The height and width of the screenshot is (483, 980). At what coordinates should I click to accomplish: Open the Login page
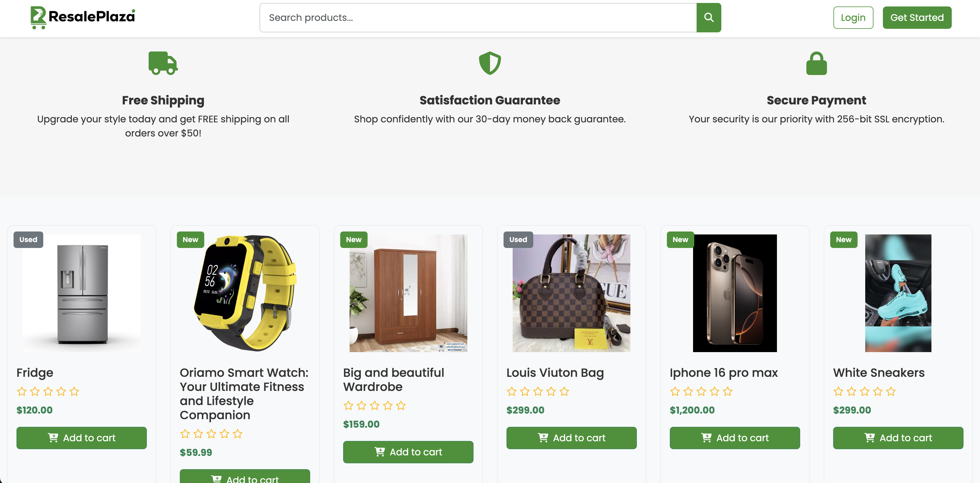pyautogui.click(x=853, y=17)
